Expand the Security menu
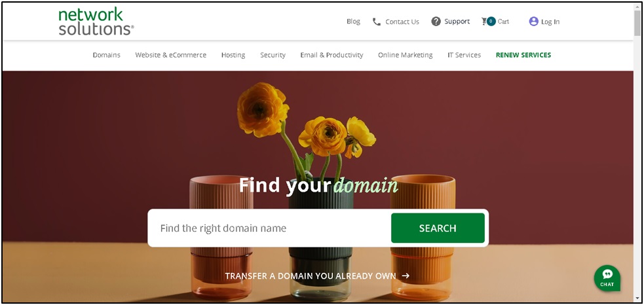 click(x=273, y=55)
